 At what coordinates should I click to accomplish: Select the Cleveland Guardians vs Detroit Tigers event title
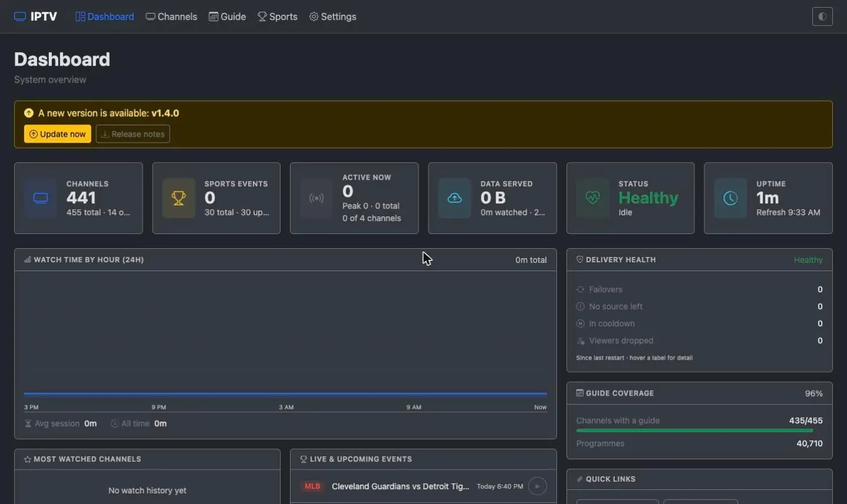point(400,486)
